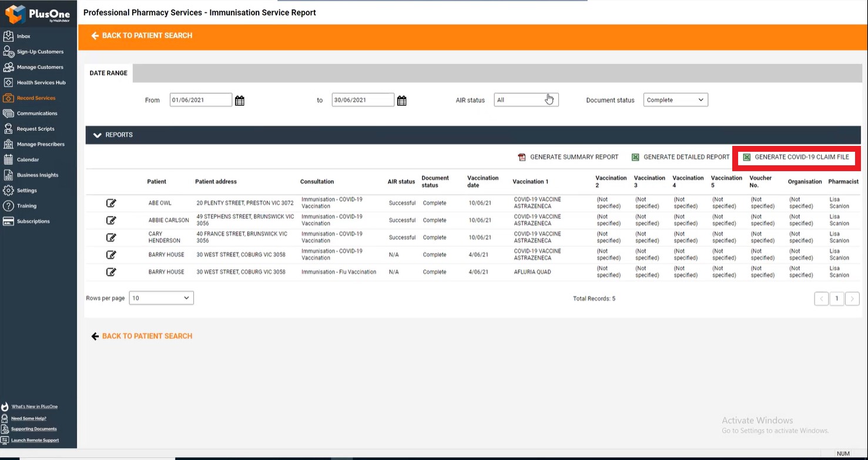Click the Voucher No. column header
The image size is (868, 460).
(760, 182)
